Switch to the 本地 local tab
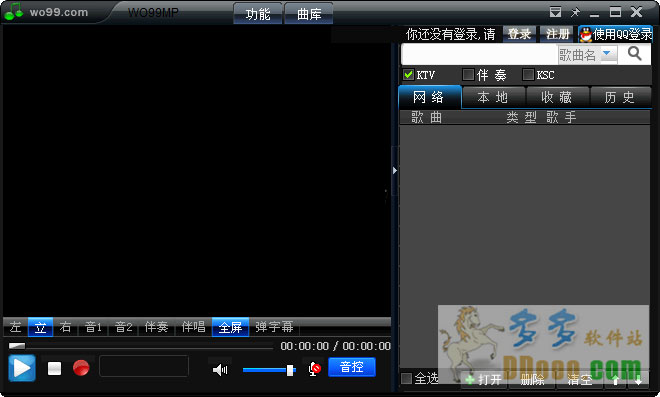The width and height of the screenshot is (660, 397). pos(493,97)
